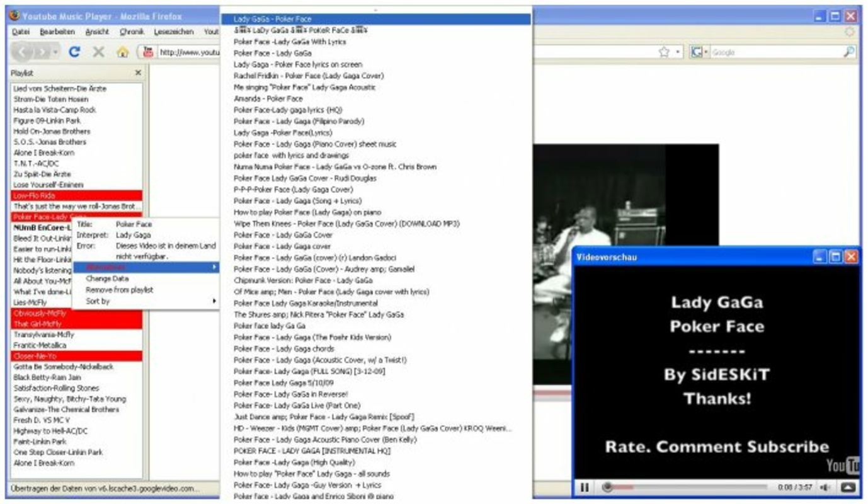Open the history dropdown next to forward arrow
The height and width of the screenshot is (504, 868).
tap(55, 53)
